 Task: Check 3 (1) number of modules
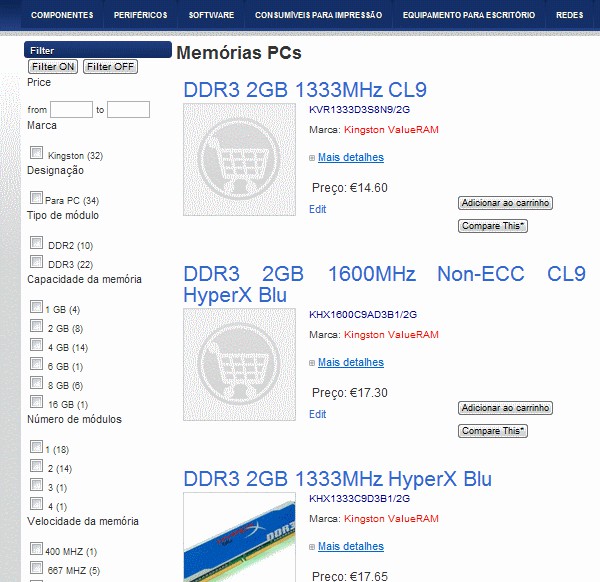(36, 484)
